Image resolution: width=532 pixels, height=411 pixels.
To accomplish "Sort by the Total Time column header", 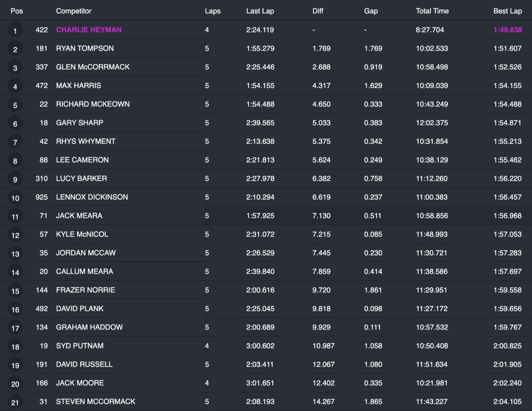I will point(432,11).
